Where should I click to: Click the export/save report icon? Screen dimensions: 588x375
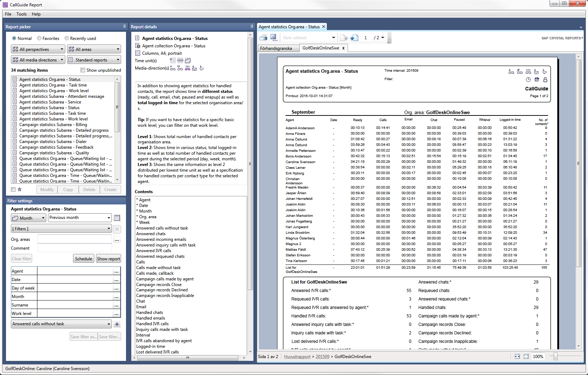coord(273,37)
